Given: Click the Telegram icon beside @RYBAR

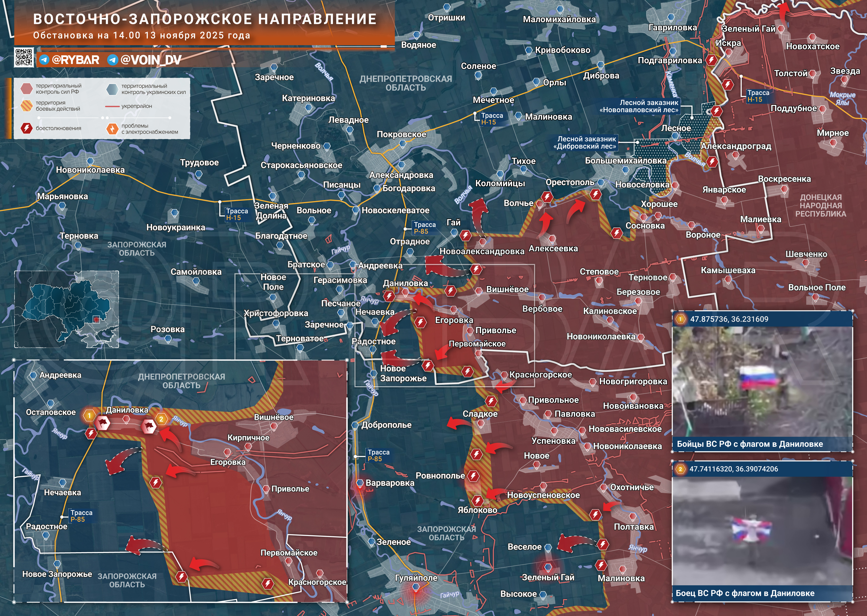Looking at the screenshot, I should (x=44, y=60).
